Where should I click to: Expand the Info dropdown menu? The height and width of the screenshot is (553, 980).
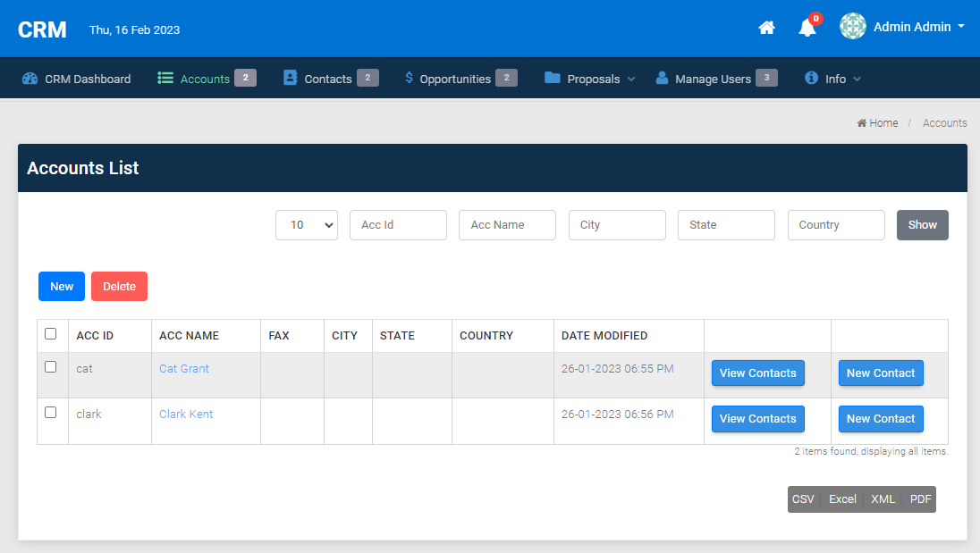(x=833, y=79)
